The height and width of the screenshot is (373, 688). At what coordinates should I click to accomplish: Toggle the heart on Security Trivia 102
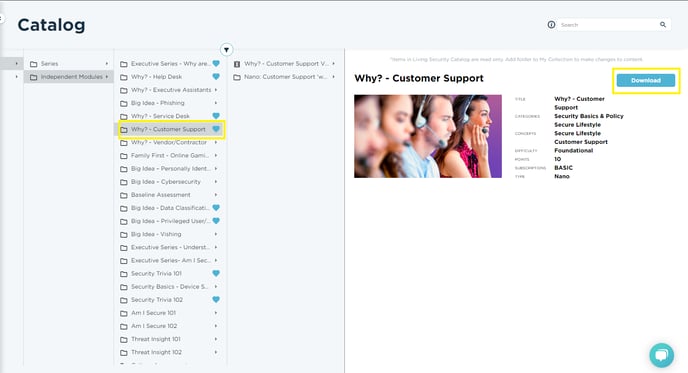tap(216, 300)
